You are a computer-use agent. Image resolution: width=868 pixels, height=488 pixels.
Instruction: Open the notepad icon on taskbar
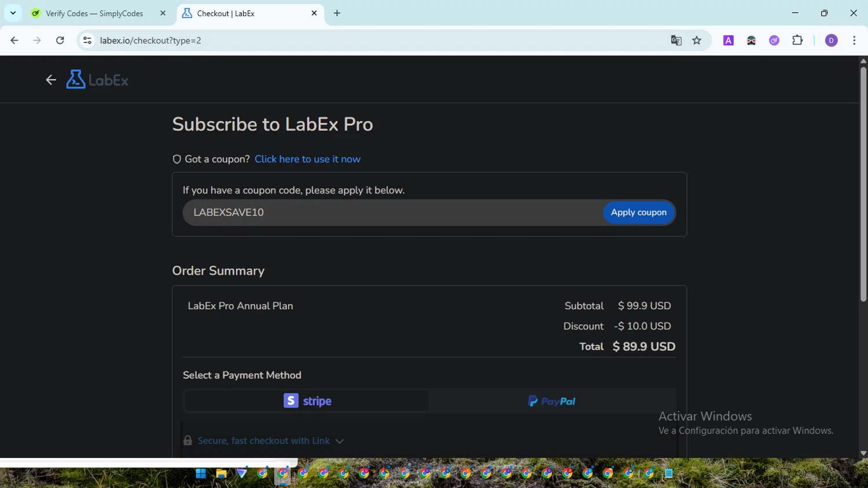669,474
